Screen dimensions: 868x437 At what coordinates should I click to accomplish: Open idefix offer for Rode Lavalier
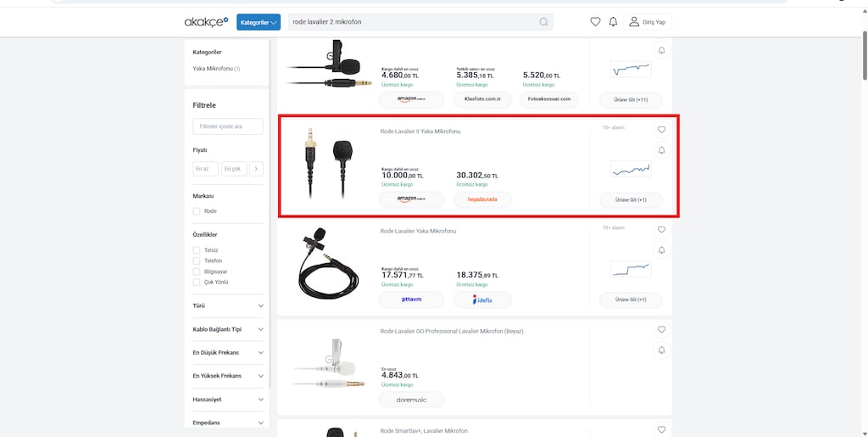[482, 300]
